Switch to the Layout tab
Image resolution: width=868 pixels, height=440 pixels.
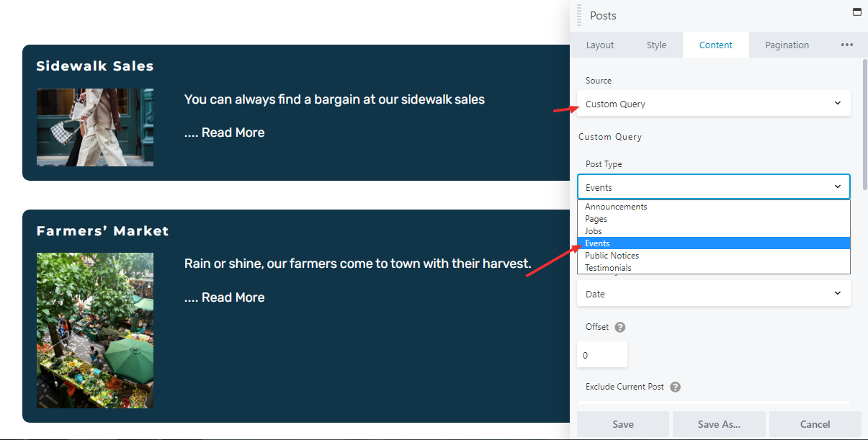[x=600, y=45]
